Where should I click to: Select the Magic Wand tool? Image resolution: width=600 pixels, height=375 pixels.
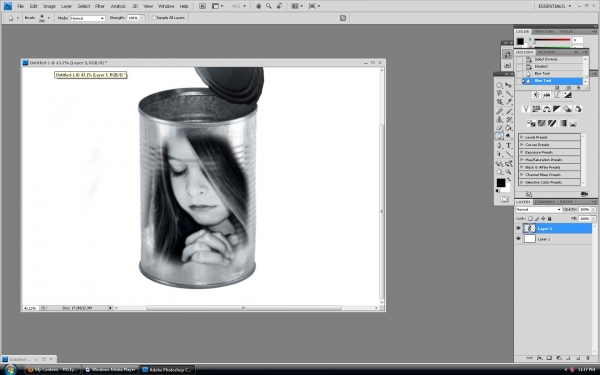(509, 93)
